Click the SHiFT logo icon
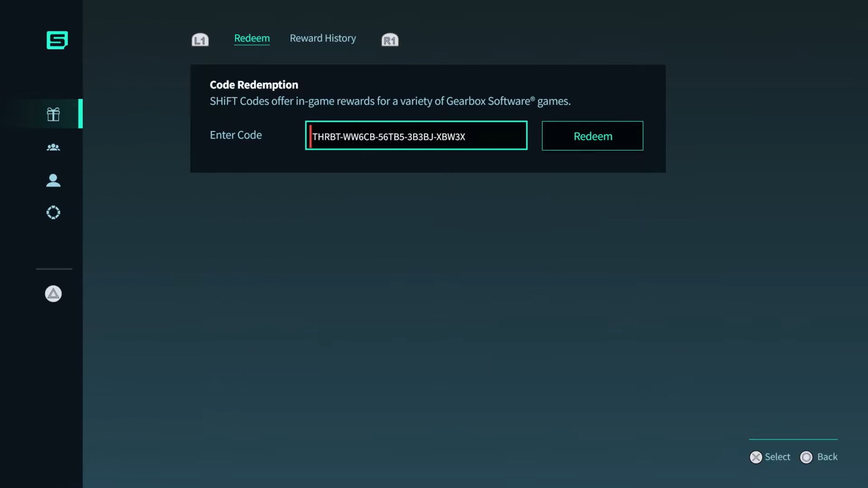Viewport: 868px width, 488px height. coord(57,40)
